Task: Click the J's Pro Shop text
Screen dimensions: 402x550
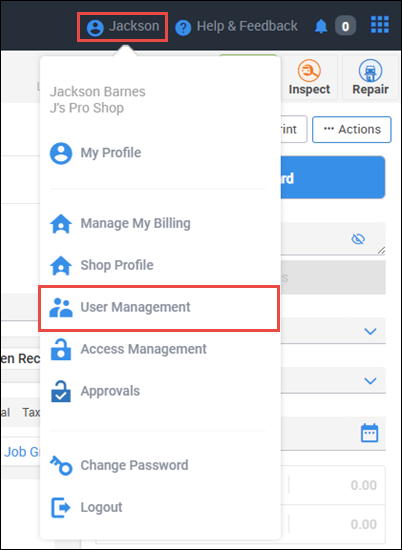Action: click(87, 108)
